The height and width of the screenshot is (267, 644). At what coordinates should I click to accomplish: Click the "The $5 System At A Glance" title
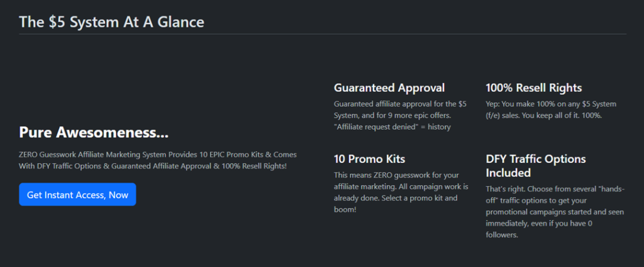point(111,22)
